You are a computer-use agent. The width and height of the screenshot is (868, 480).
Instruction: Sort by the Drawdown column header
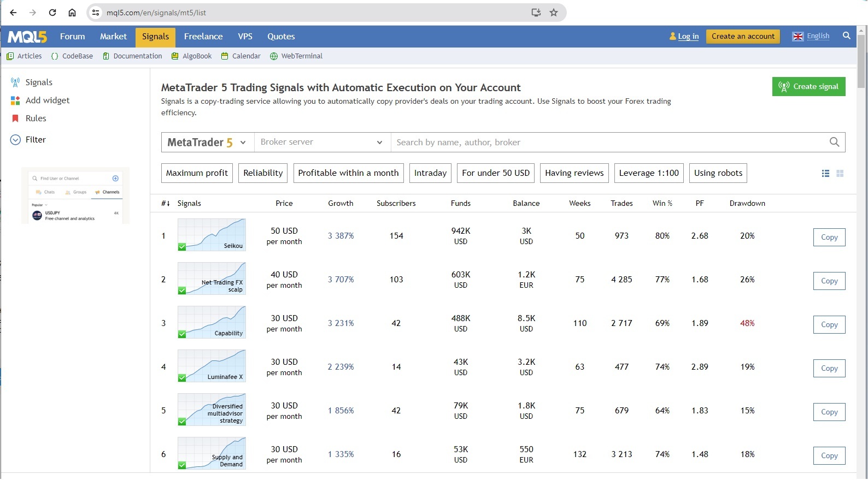(x=747, y=204)
